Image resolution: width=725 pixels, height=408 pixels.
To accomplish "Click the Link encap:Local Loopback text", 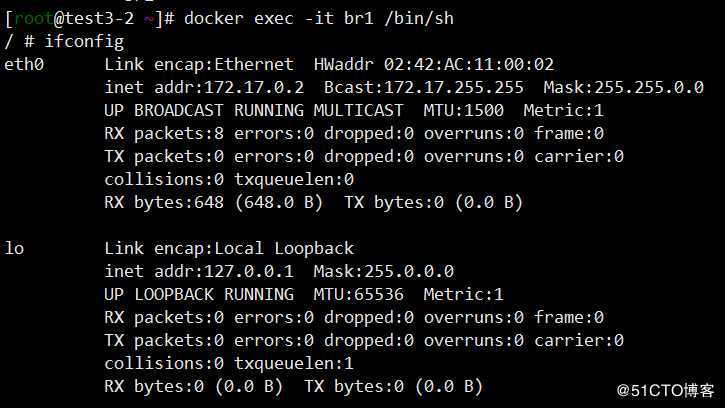I will tap(229, 248).
